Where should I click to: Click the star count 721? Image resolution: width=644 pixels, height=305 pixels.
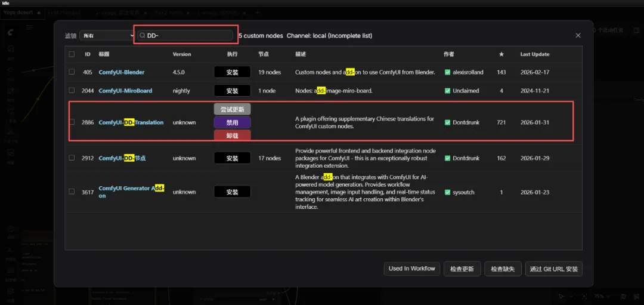[501, 122]
